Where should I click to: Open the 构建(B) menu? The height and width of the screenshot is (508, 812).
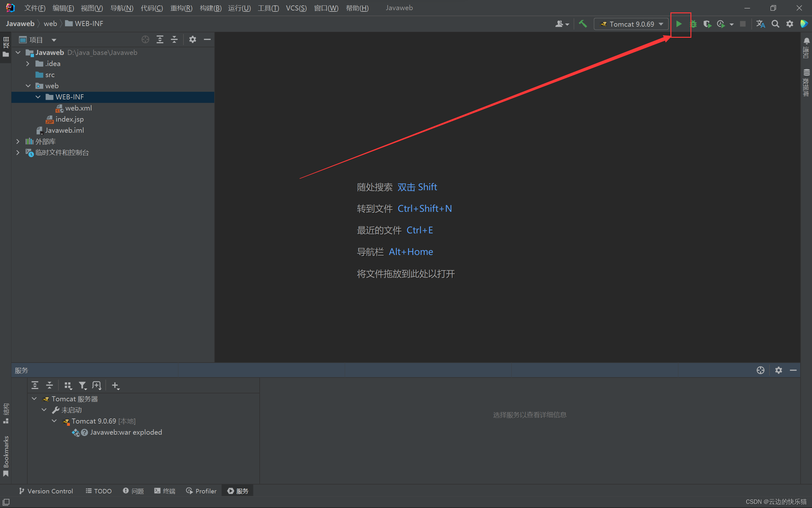pos(210,8)
